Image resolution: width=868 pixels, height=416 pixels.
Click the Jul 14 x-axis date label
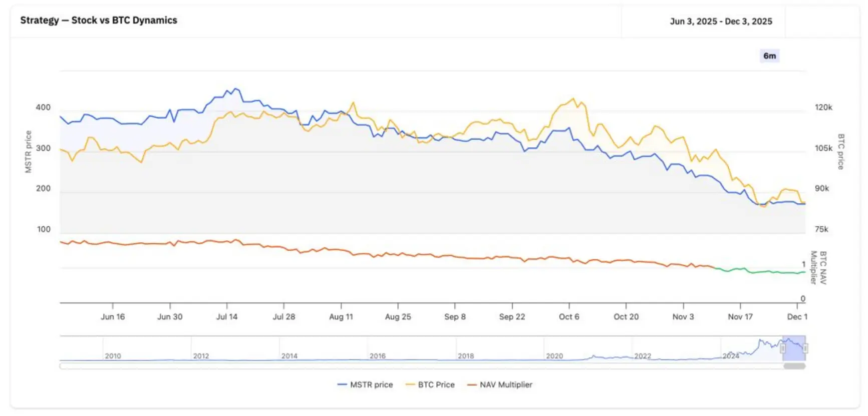point(226,317)
